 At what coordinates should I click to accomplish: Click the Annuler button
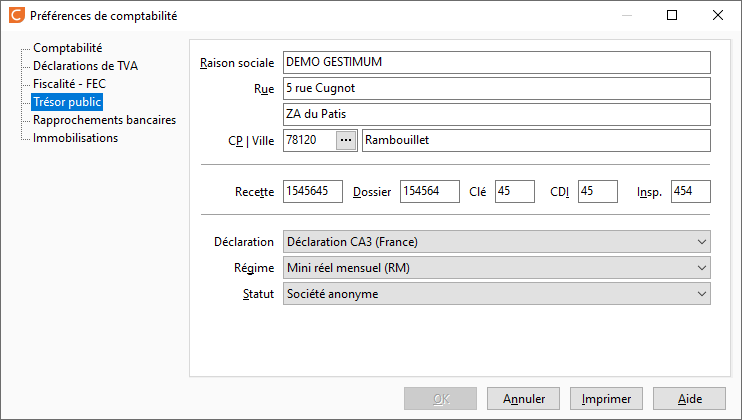523,399
